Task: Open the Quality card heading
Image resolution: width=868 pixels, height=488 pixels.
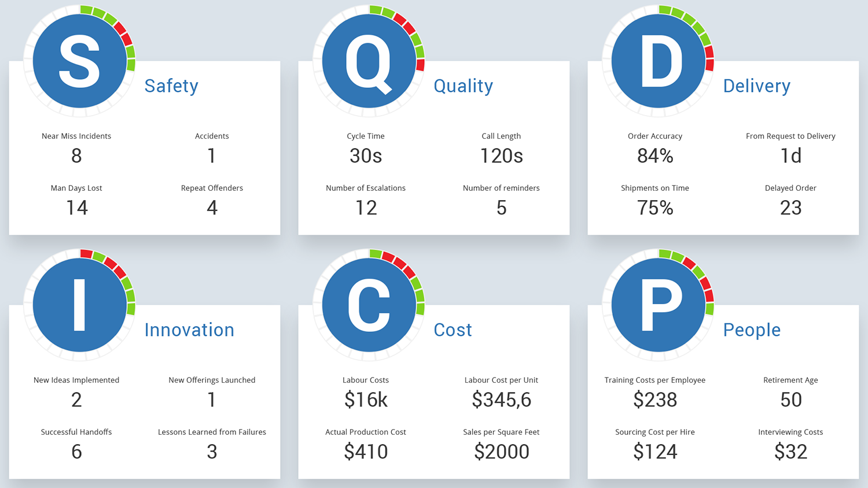Action: (x=463, y=86)
